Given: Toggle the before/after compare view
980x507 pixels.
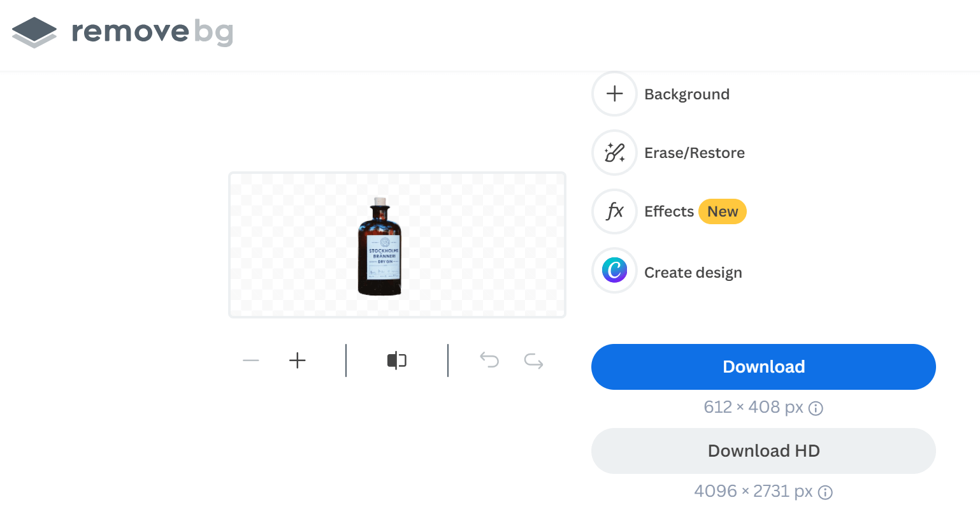Looking at the screenshot, I should click(396, 361).
